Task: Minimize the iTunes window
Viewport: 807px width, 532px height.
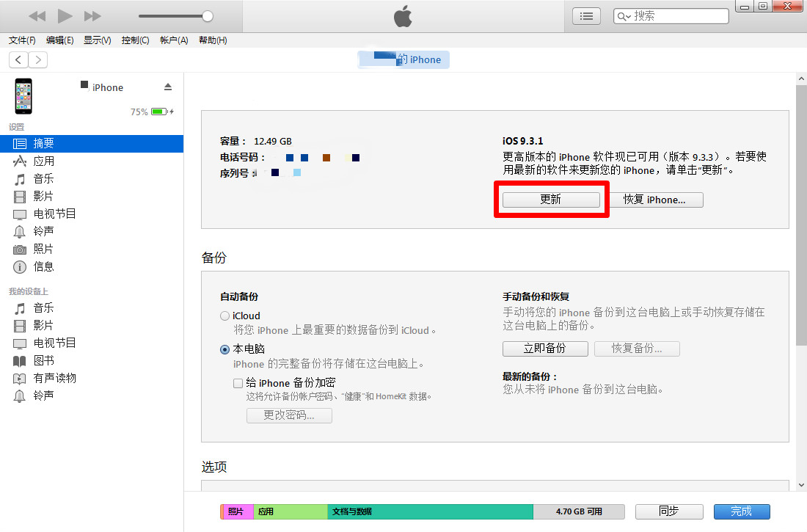Action: [744, 6]
